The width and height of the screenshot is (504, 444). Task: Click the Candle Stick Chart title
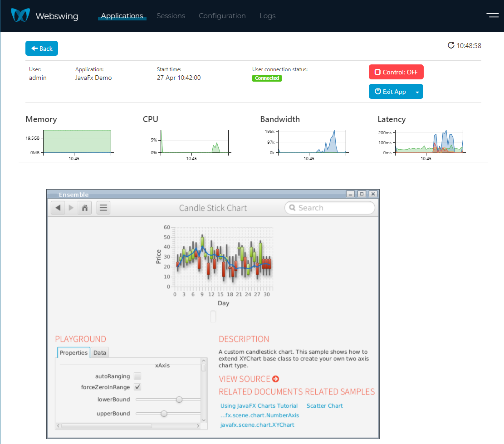pos(213,208)
